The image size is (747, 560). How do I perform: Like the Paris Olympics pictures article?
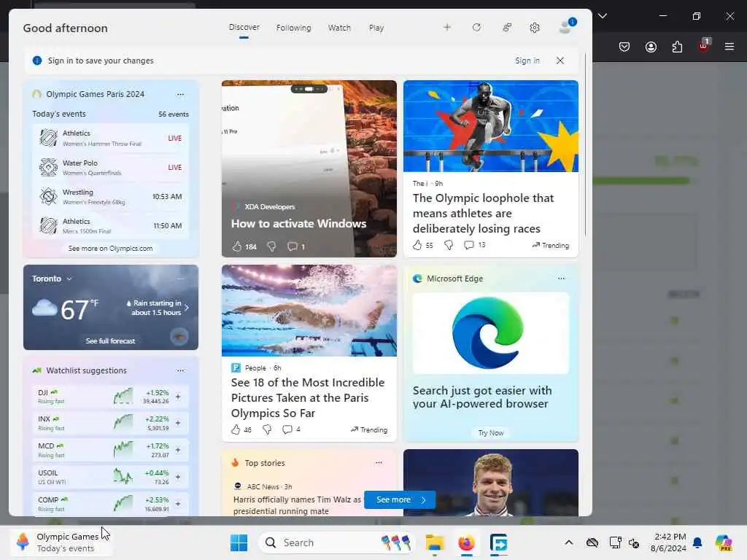(x=236, y=429)
